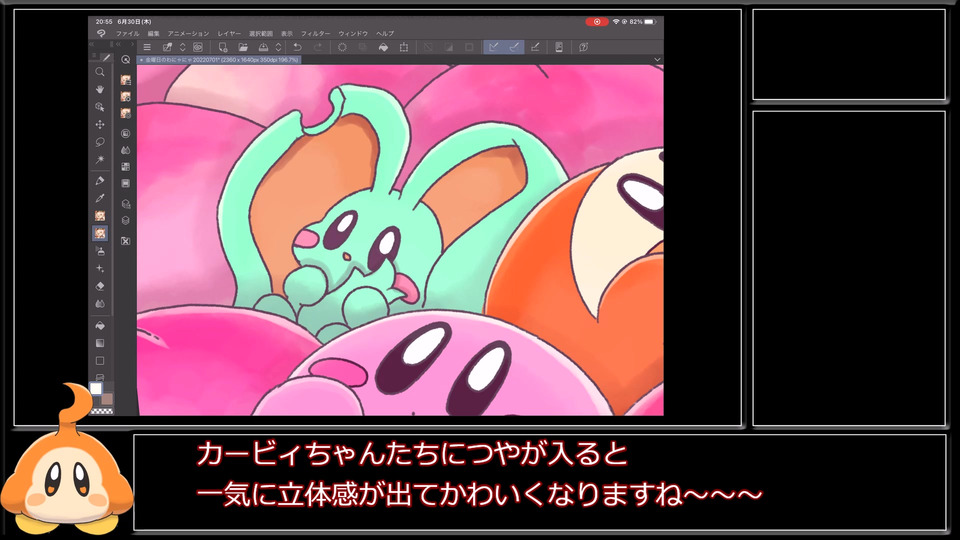Select the brown sub color swatch
The height and width of the screenshot is (540, 960).
coord(107,399)
